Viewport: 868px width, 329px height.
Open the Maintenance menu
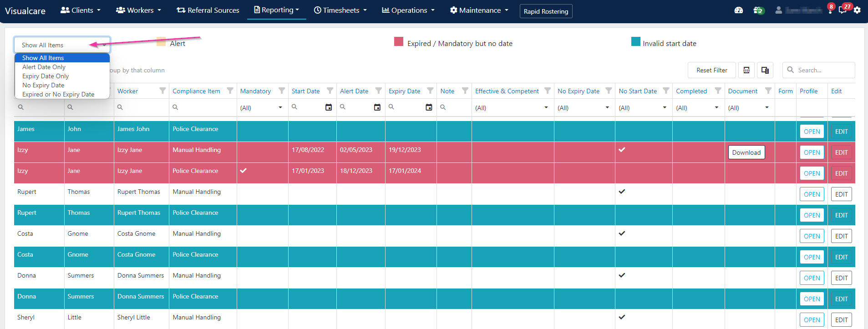[x=479, y=10]
